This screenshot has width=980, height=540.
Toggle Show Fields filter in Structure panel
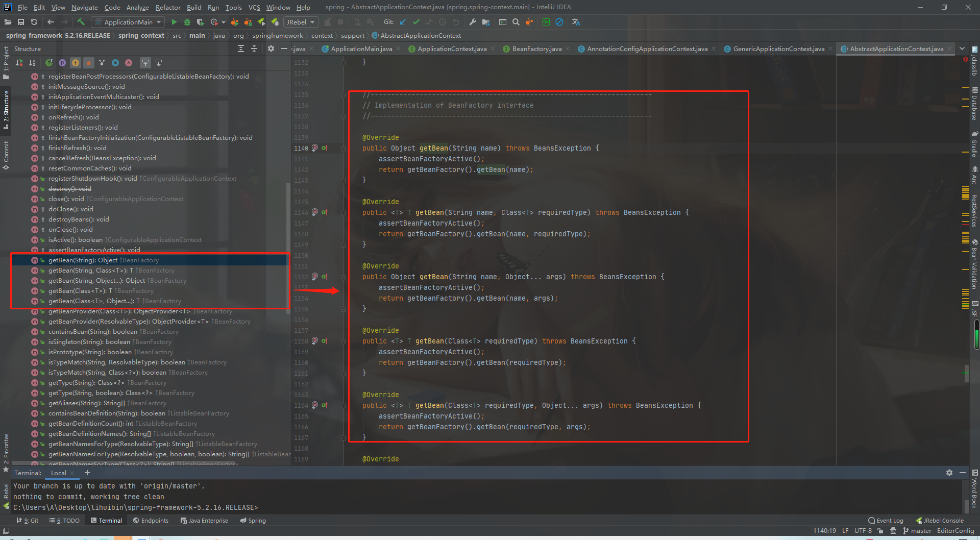coord(76,63)
